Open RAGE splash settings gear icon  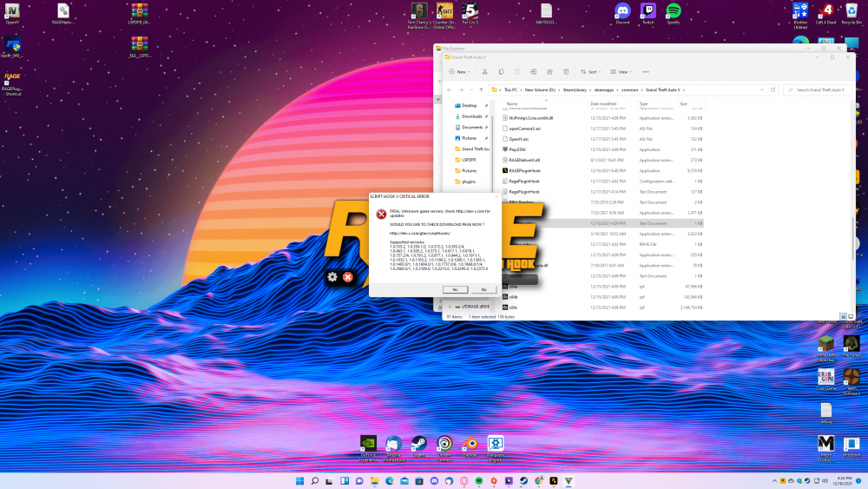(x=332, y=277)
